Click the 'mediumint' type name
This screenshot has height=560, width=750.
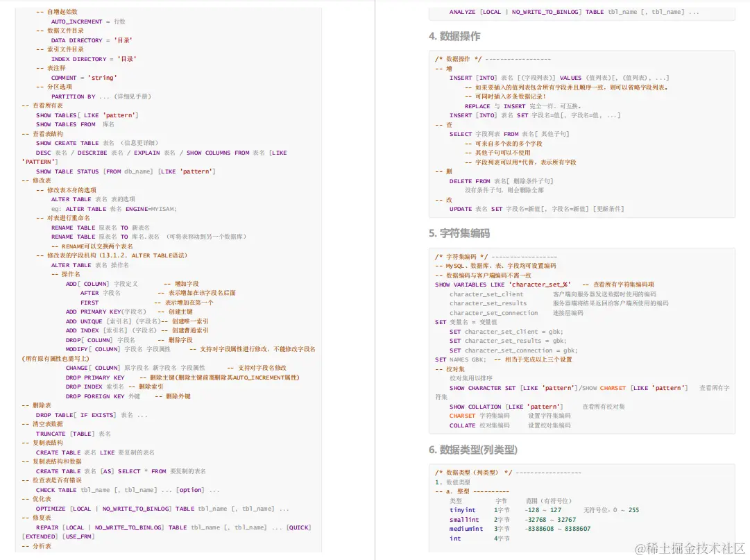point(466,529)
